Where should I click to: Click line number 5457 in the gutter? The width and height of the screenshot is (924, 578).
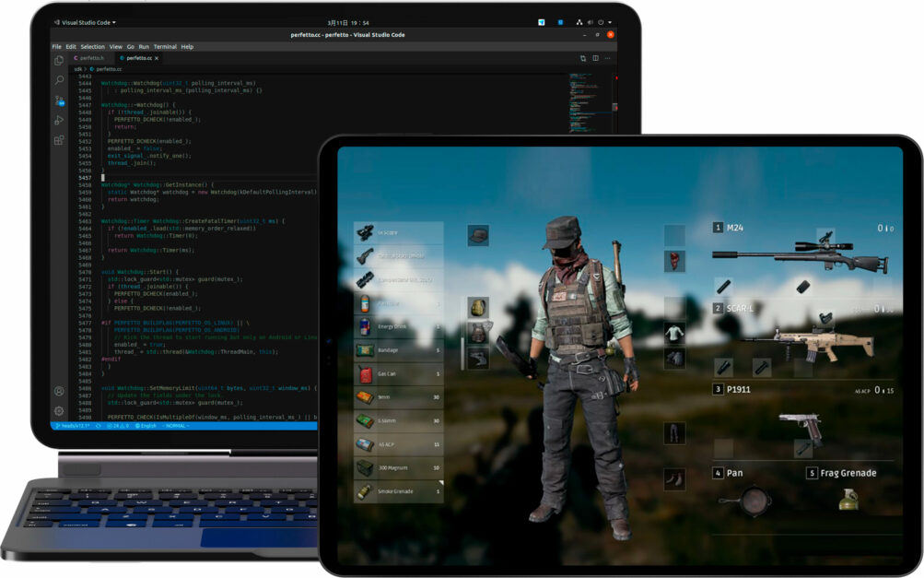point(85,178)
